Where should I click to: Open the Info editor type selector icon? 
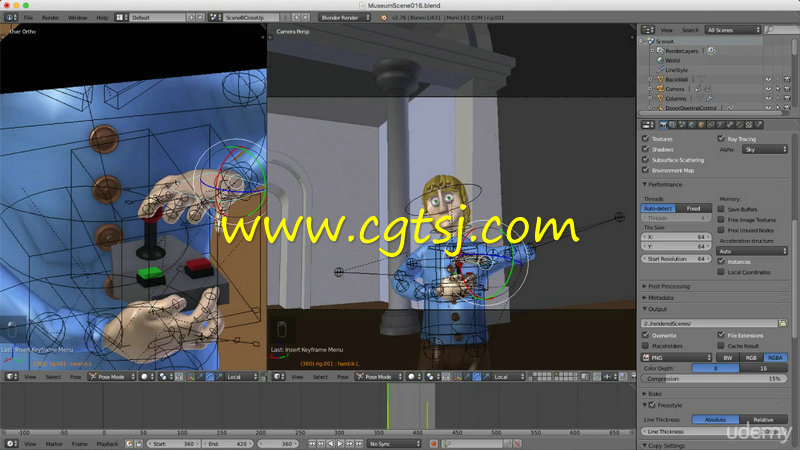click(11, 17)
